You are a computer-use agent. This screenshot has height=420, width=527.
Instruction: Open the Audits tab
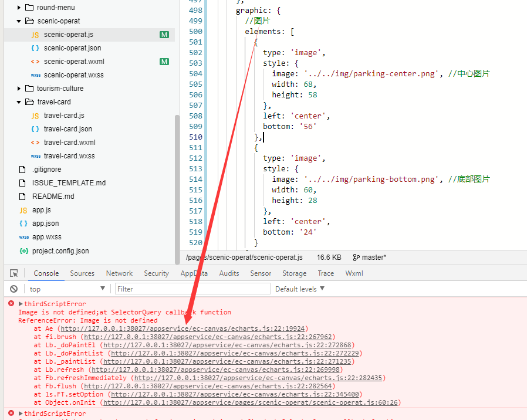pos(229,273)
